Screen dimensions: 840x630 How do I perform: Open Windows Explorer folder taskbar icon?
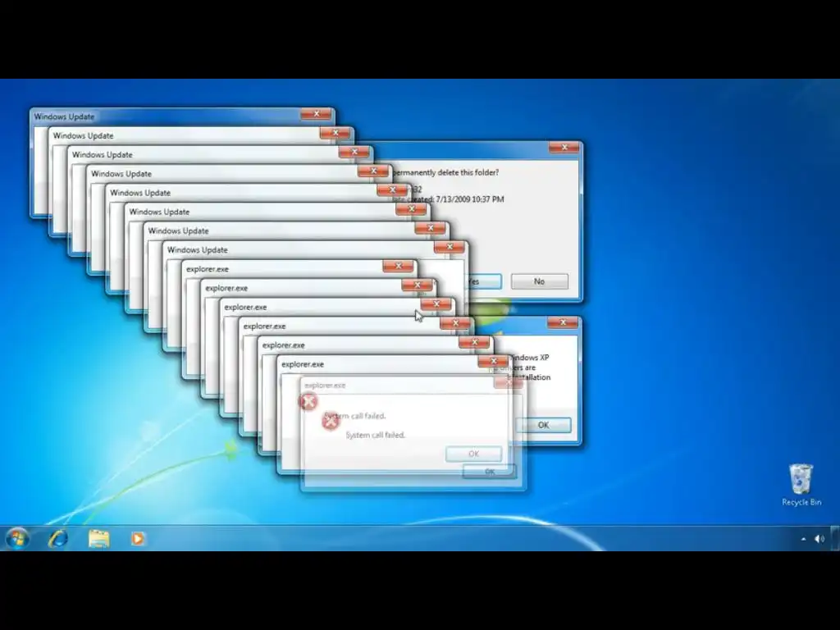pyautogui.click(x=98, y=538)
